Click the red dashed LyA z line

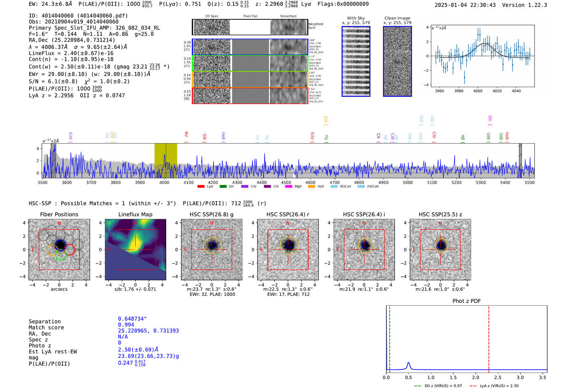click(x=489, y=339)
